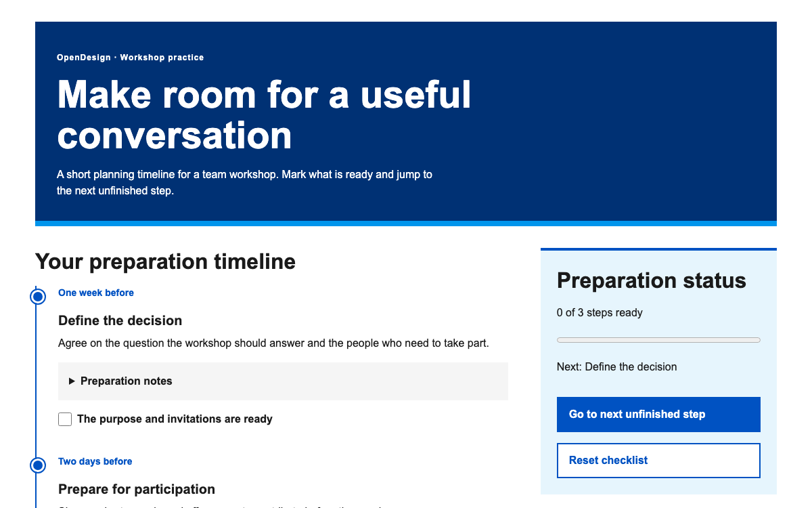Screen dimensions: 812x508
Task: Click the Make room for a useful conversation title
Action: coord(264,114)
